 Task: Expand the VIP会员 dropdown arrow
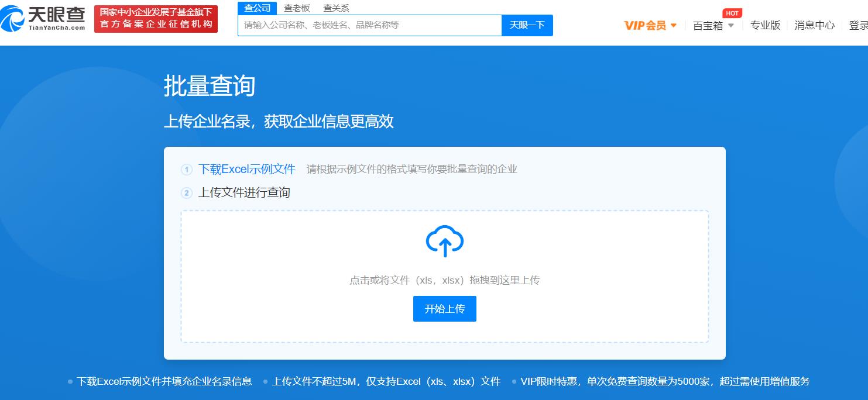click(673, 26)
